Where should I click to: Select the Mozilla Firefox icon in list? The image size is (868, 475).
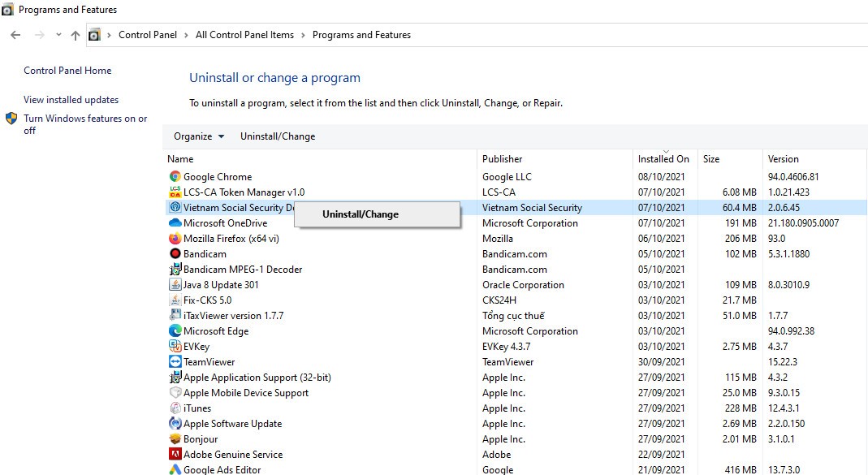(x=175, y=239)
